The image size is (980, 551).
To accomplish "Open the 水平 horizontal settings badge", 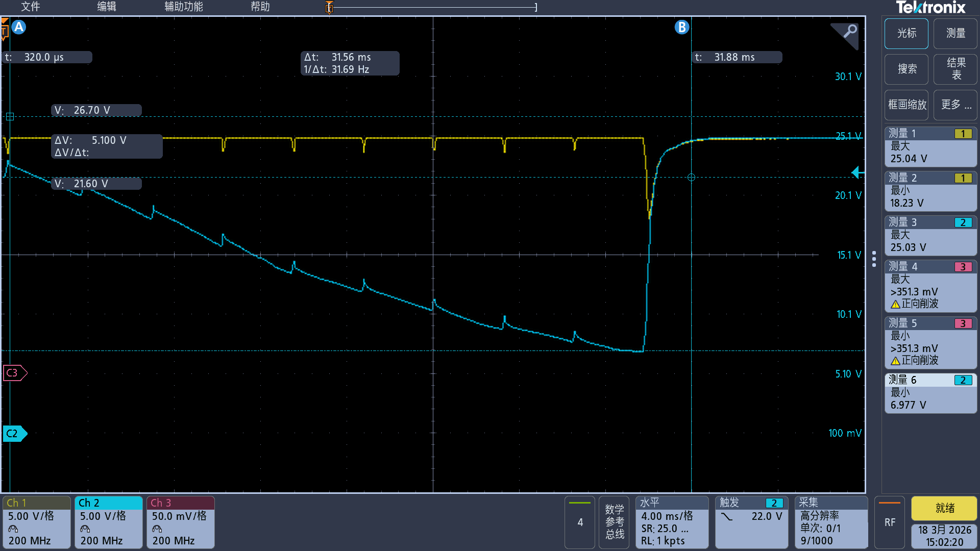I will (671, 522).
